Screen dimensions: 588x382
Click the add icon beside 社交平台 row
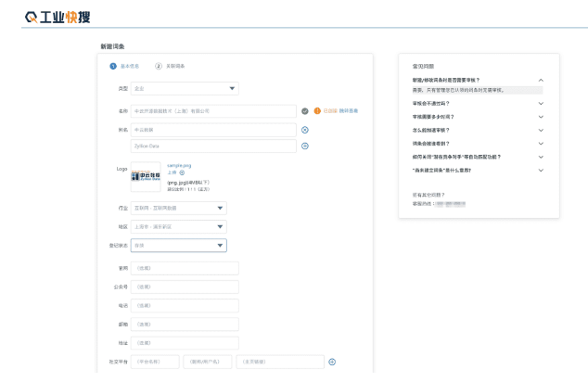332,362
